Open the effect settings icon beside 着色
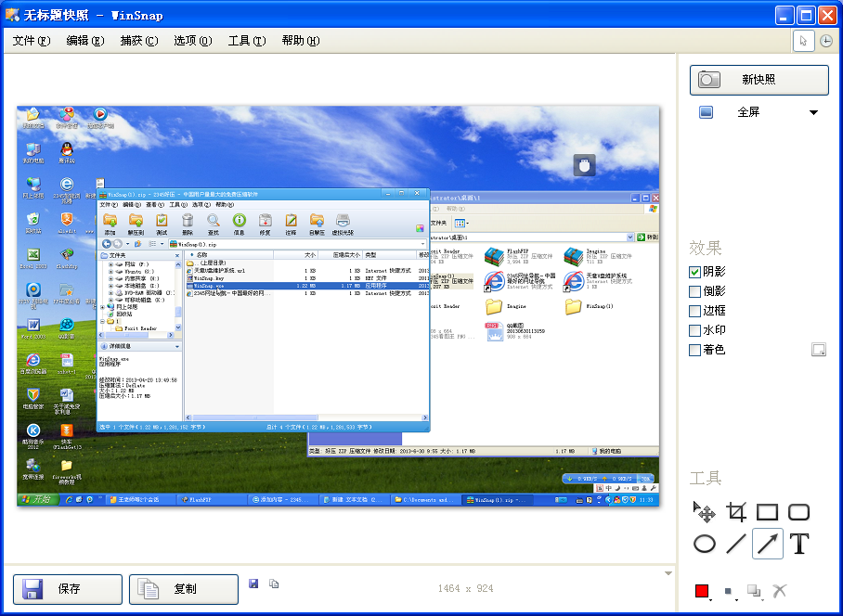This screenshot has width=843, height=616. (x=818, y=350)
